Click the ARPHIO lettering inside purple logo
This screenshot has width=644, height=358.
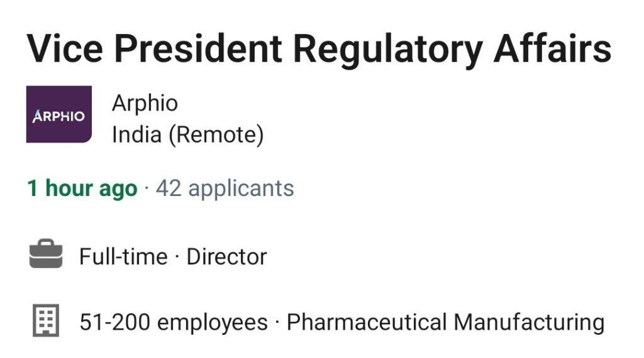(x=58, y=116)
